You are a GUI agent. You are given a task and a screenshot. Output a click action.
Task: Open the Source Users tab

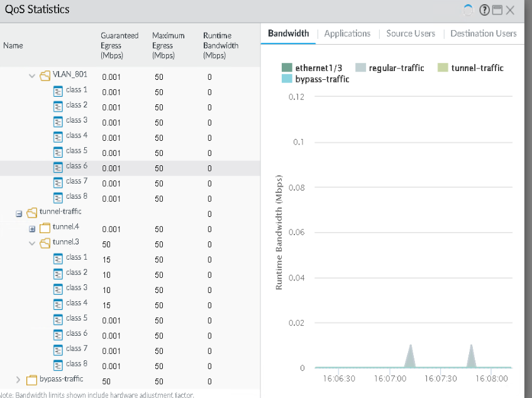coord(410,33)
